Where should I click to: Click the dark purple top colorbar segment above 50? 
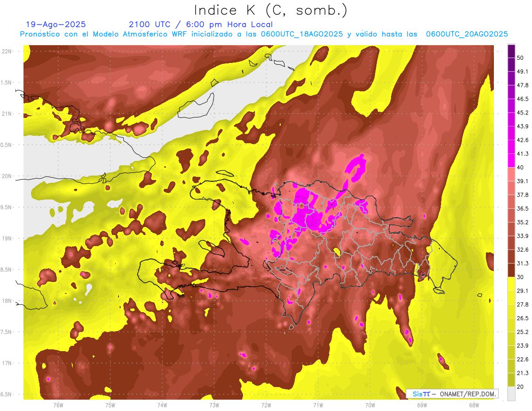coord(511,51)
